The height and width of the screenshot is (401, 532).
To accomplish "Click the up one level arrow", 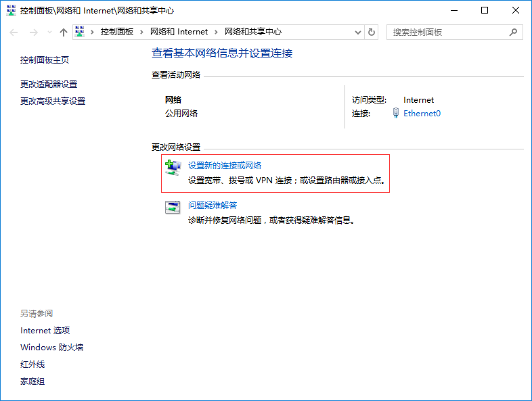I will 64,32.
